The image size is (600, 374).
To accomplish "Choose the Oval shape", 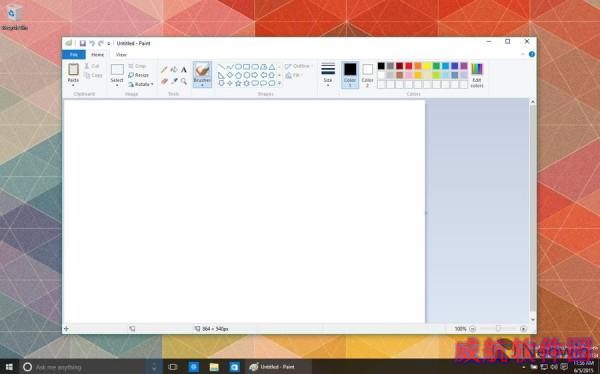I will 238,67.
